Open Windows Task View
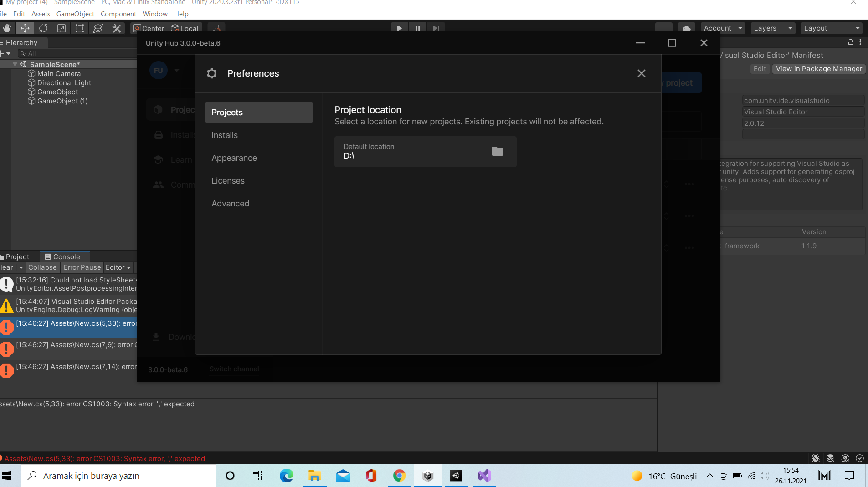 [257, 476]
